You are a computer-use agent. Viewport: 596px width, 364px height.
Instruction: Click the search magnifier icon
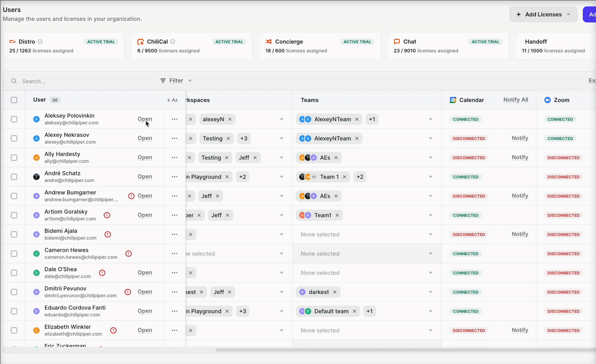tap(14, 81)
